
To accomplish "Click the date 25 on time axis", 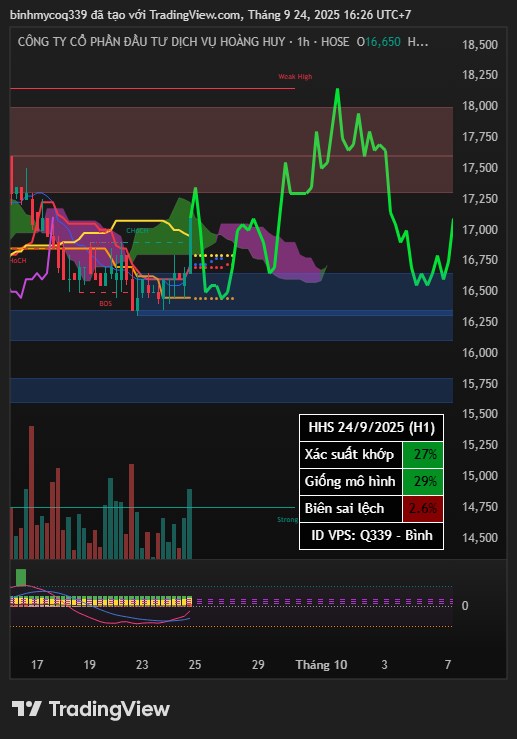I will tap(195, 665).
